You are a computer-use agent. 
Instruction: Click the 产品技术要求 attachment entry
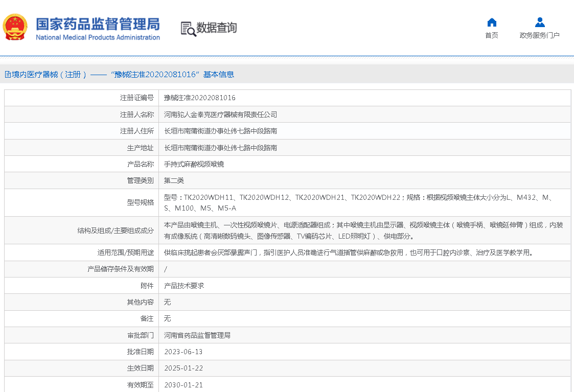184,286
